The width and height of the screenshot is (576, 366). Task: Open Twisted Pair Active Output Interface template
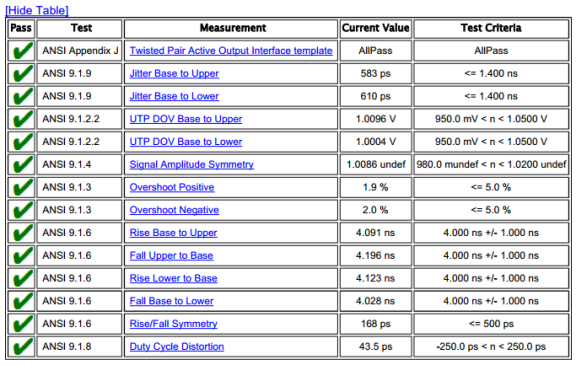[x=231, y=51]
